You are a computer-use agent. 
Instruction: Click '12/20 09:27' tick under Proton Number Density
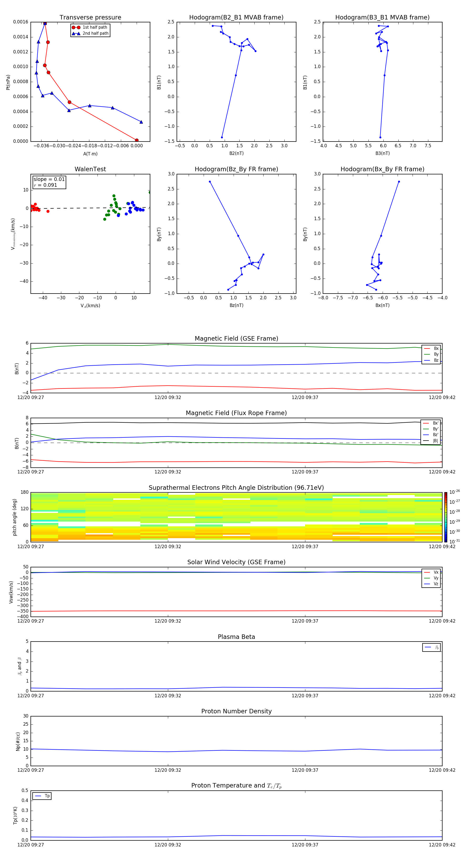tap(31, 770)
